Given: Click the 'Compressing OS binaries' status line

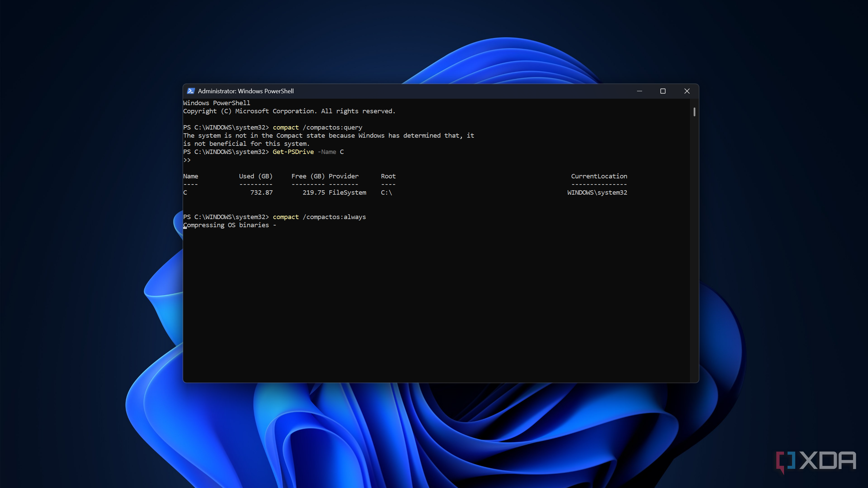Looking at the screenshot, I should tap(230, 225).
